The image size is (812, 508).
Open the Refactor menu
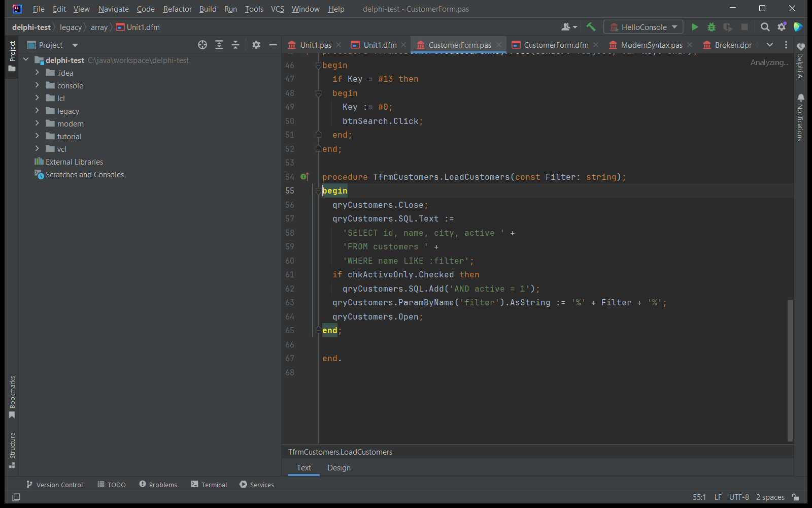click(x=177, y=9)
